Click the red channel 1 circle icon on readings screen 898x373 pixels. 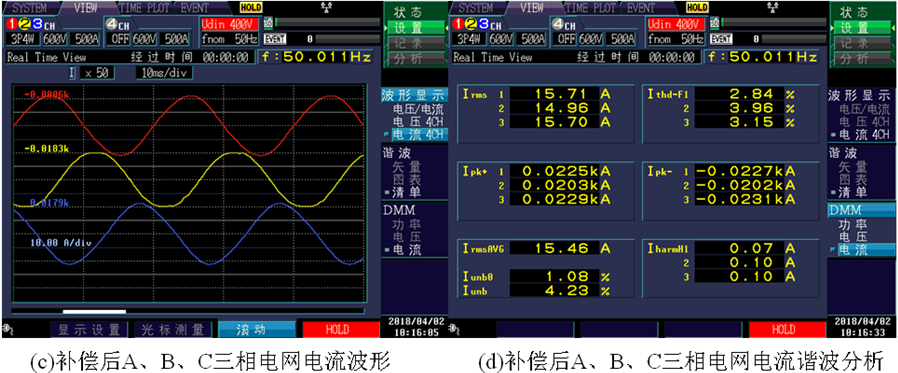click(458, 25)
